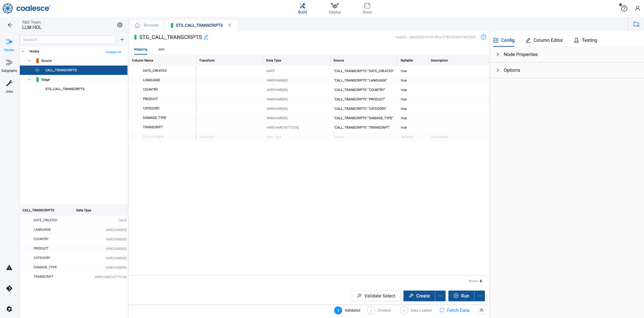This screenshot has height=318, width=644.
Task: Switch to the Join tab
Action: [x=161, y=49]
